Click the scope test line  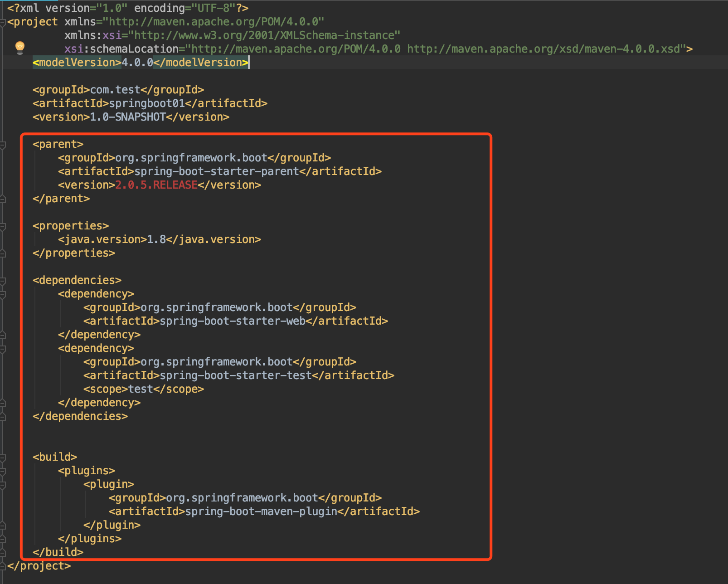pyautogui.click(x=144, y=389)
